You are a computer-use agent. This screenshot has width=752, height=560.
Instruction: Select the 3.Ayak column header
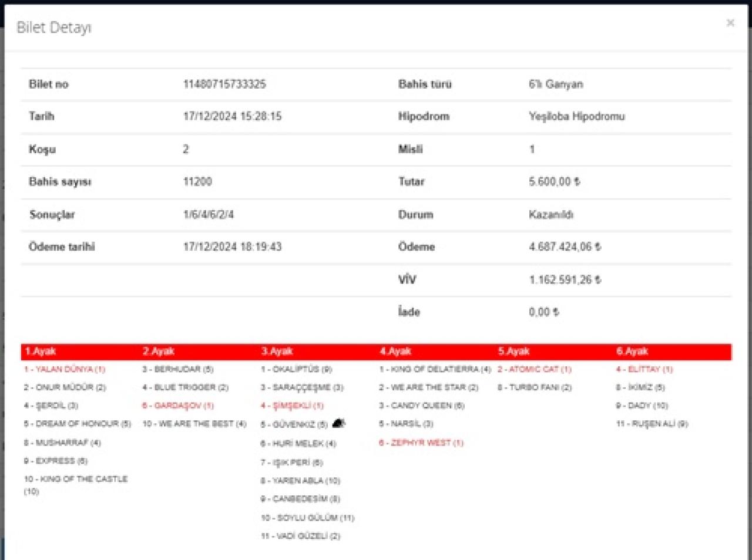pyautogui.click(x=277, y=351)
